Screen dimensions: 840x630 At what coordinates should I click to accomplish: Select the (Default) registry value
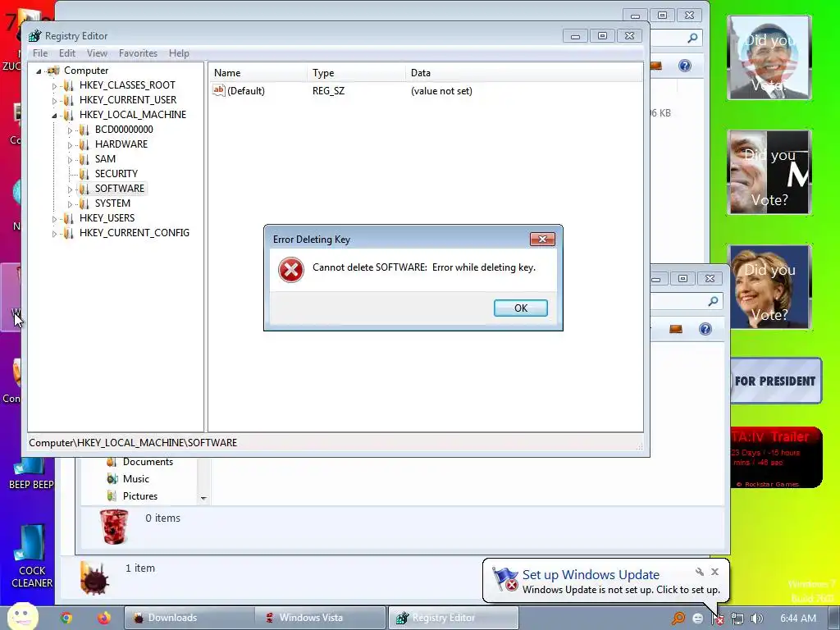click(x=246, y=91)
